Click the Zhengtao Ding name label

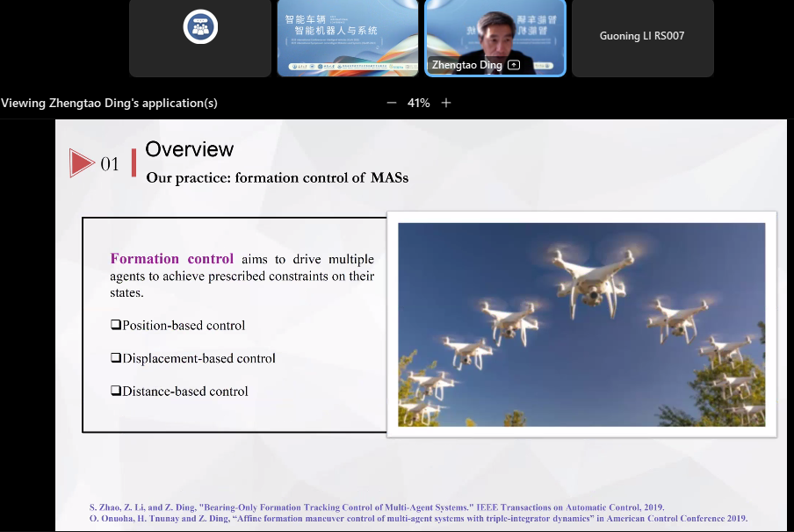[x=467, y=65]
